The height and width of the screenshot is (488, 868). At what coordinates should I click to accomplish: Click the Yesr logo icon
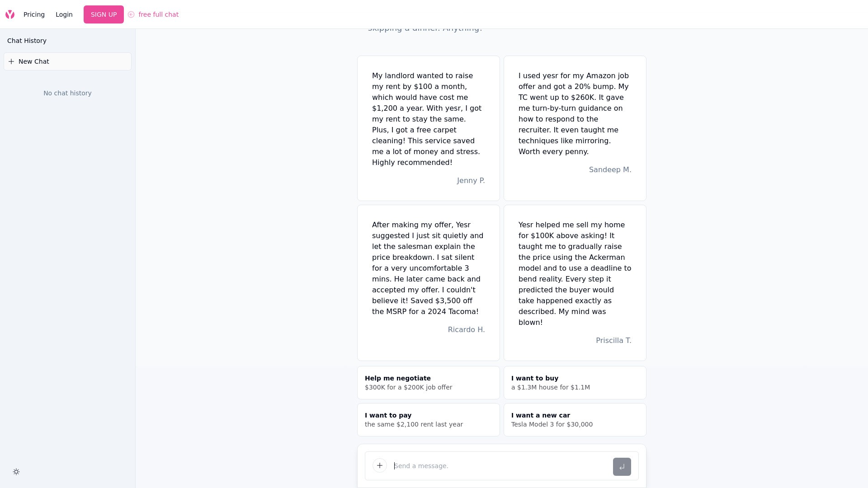pyautogui.click(x=10, y=14)
